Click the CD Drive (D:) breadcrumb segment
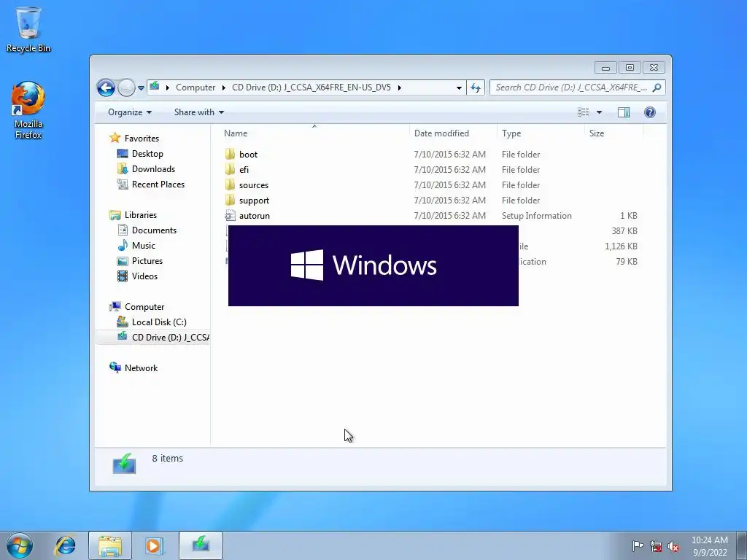Viewport: 747px width, 560px height. point(311,87)
